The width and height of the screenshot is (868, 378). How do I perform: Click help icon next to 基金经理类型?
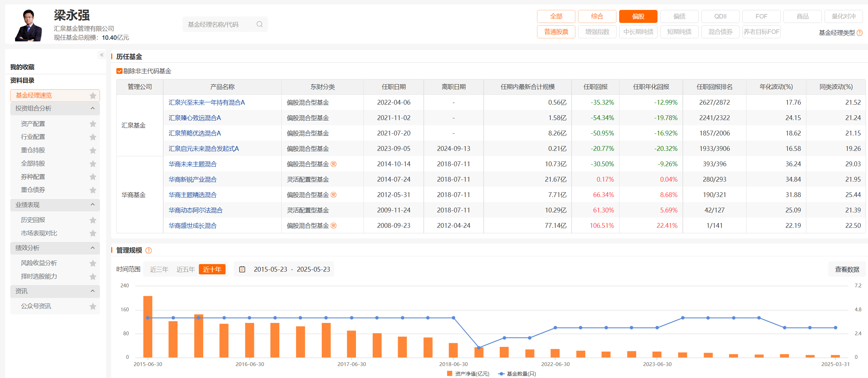[860, 33]
